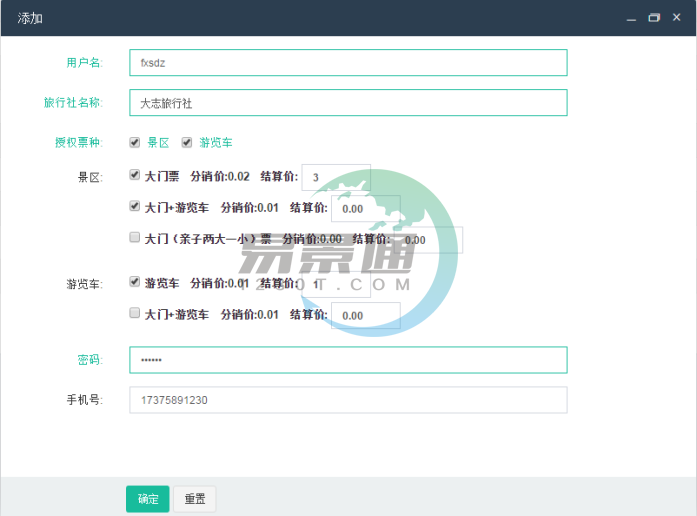Image resolution: width=697 pixels, height=516 pixels.
Task: Minimize the 添加 dialog window
Action: [x=631, y=18]
